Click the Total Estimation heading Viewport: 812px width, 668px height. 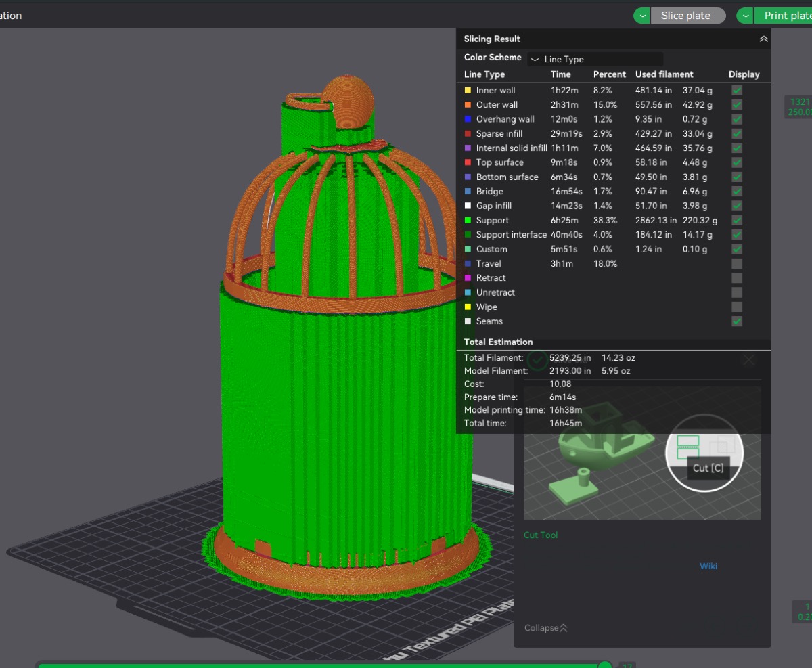(x=499, y=342)
